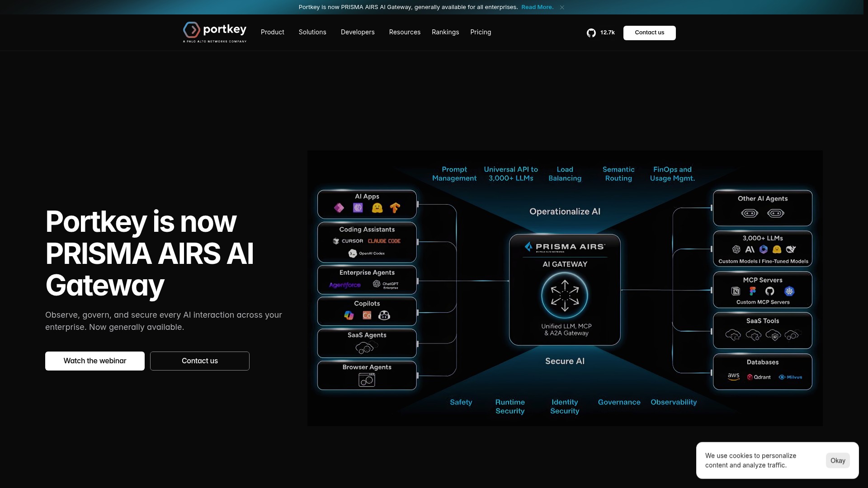Click the OpenAI logo in 3,000+ LLMs
Image resolution: width=868 pixels, height=488 pixels.
[736, 249]
